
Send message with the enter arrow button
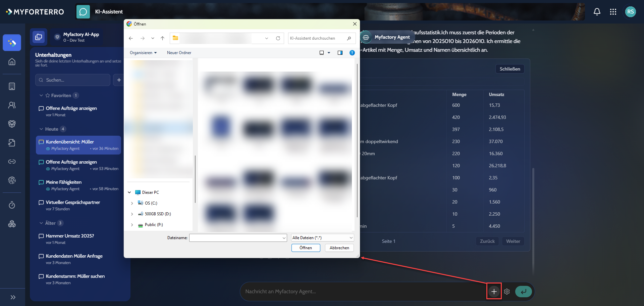pyautogui.click(x=523, y=292)
